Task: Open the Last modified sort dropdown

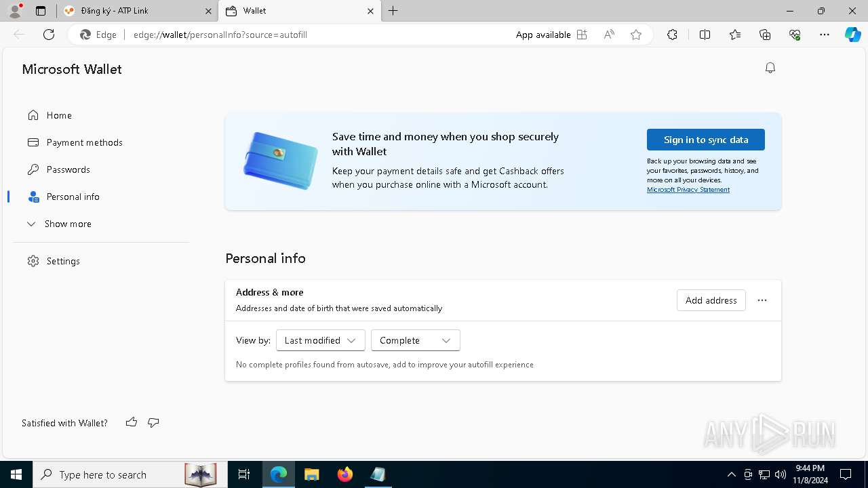Action: coord(321,340)
